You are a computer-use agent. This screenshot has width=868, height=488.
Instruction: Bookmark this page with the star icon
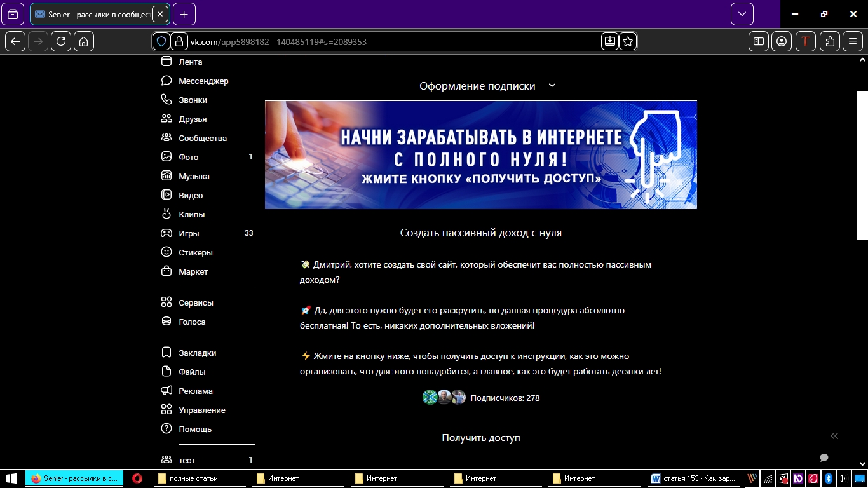coord(627,41)
